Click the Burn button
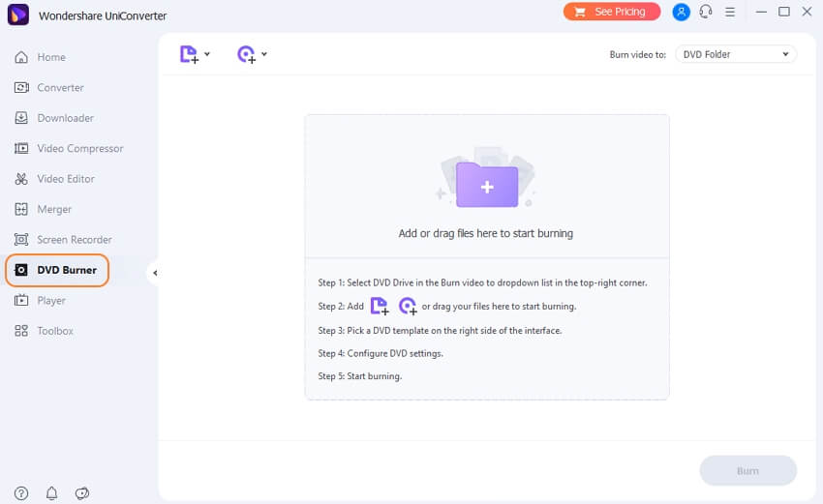 point(747,470)
